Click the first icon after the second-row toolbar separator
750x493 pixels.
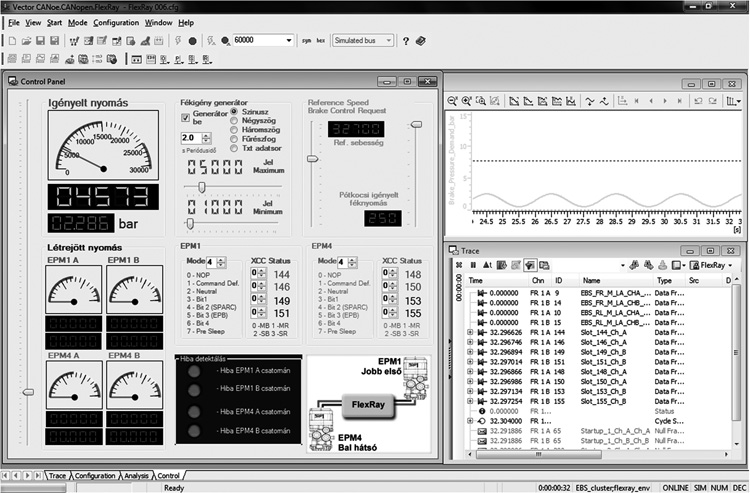[x=136, y=59]
